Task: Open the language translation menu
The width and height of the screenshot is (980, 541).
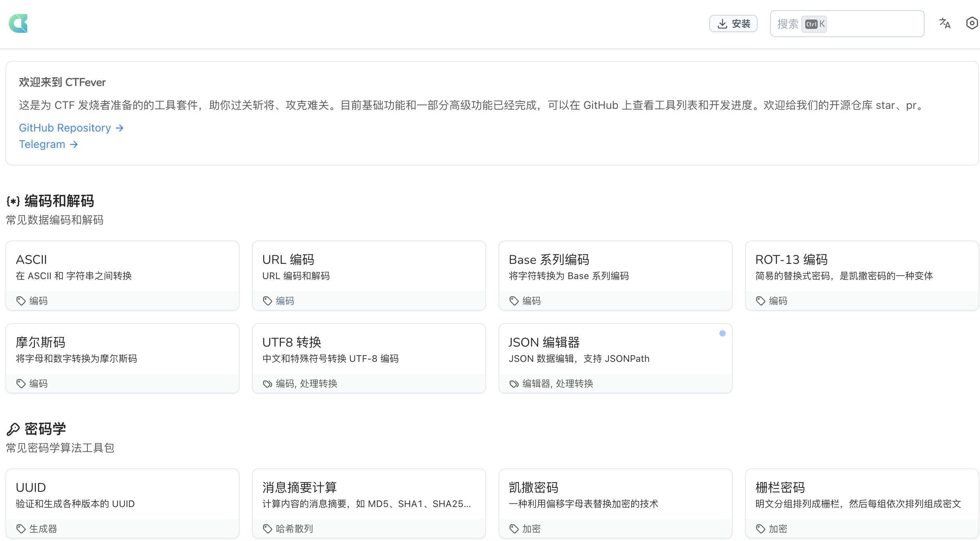Action: (x=944, y=23)
